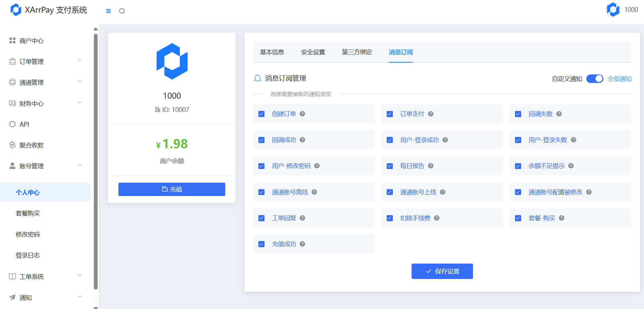This screenshot has height=309, width=644.
Task: Open the search icon in top bar
Action: tap(122, 11)
